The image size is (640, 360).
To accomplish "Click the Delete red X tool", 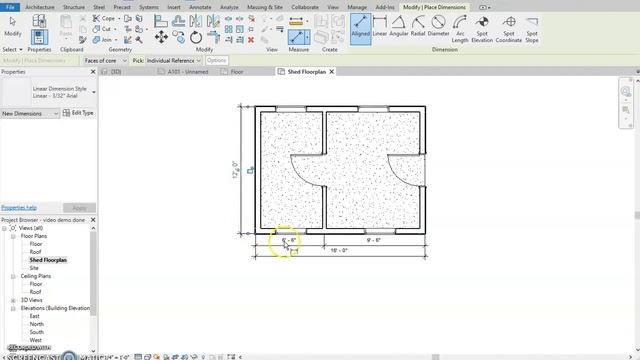I will pos(251,40).
